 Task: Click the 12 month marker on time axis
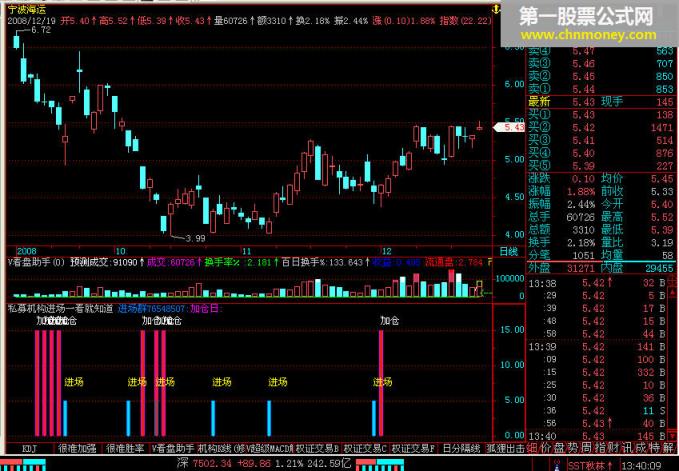[x=386, y=251]
